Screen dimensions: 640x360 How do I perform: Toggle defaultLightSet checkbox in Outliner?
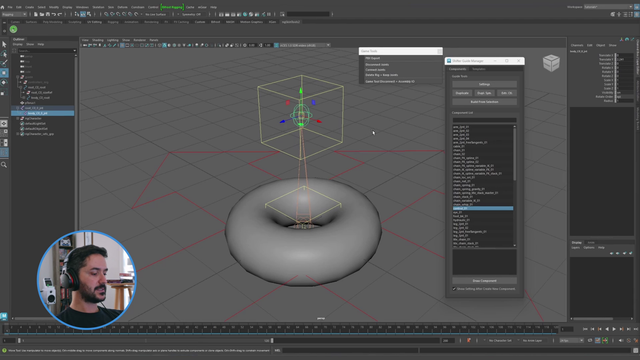(x=22, y=124)
